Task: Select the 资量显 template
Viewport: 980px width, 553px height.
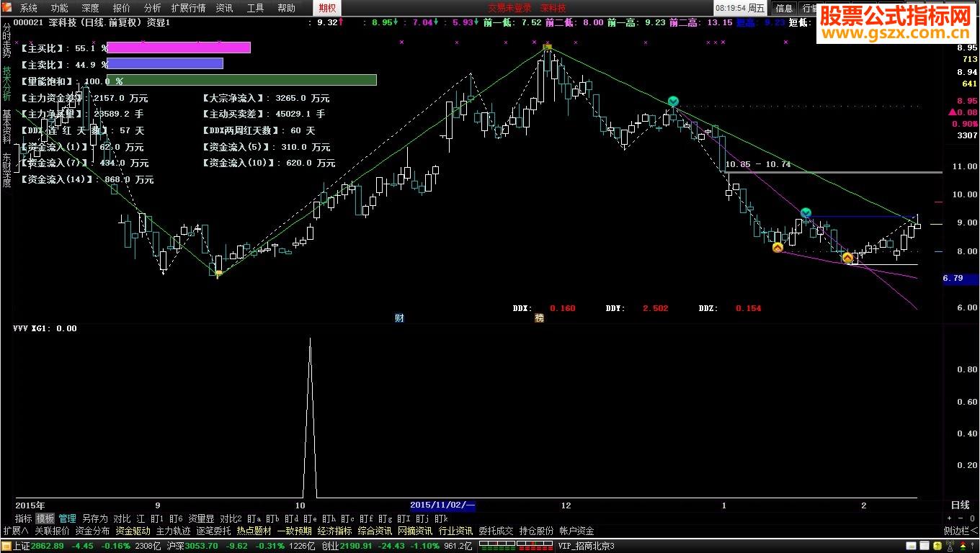Action: (201, 518)
